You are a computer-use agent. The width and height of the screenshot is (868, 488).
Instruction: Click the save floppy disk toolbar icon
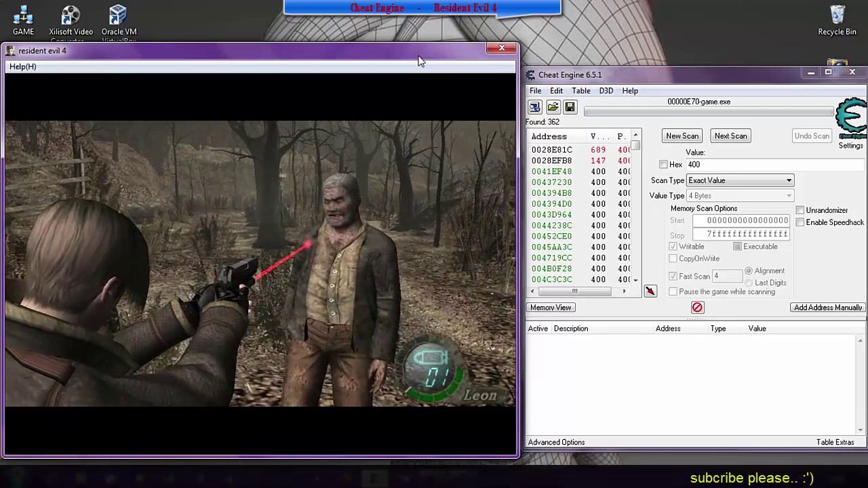[570, 107]
